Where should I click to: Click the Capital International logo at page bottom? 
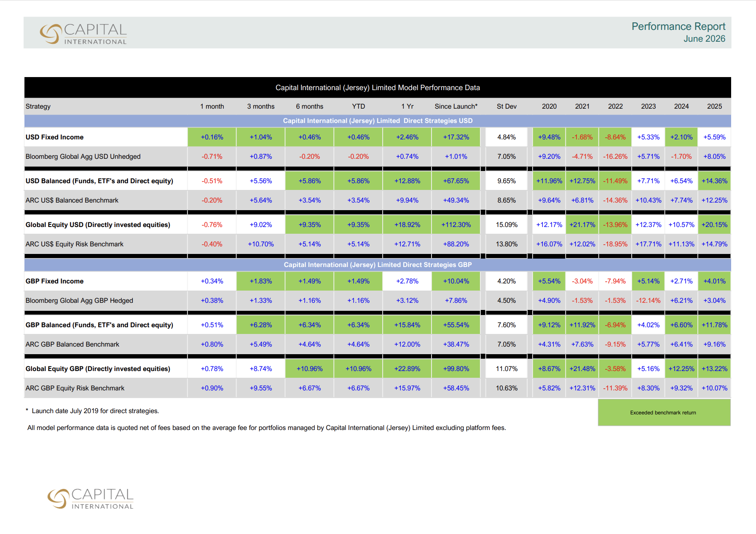pos(91,499)
